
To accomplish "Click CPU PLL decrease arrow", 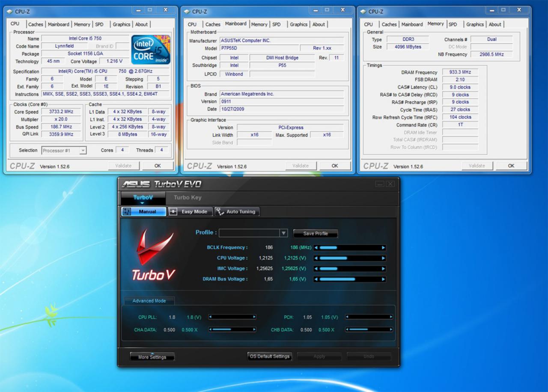I will (x=211, y=317).
